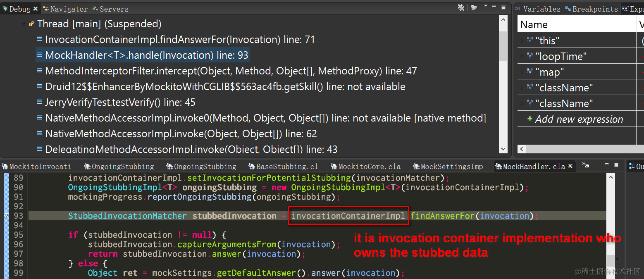Select JerryVerifyTest.testVerify() stack frame

[120, 103]
